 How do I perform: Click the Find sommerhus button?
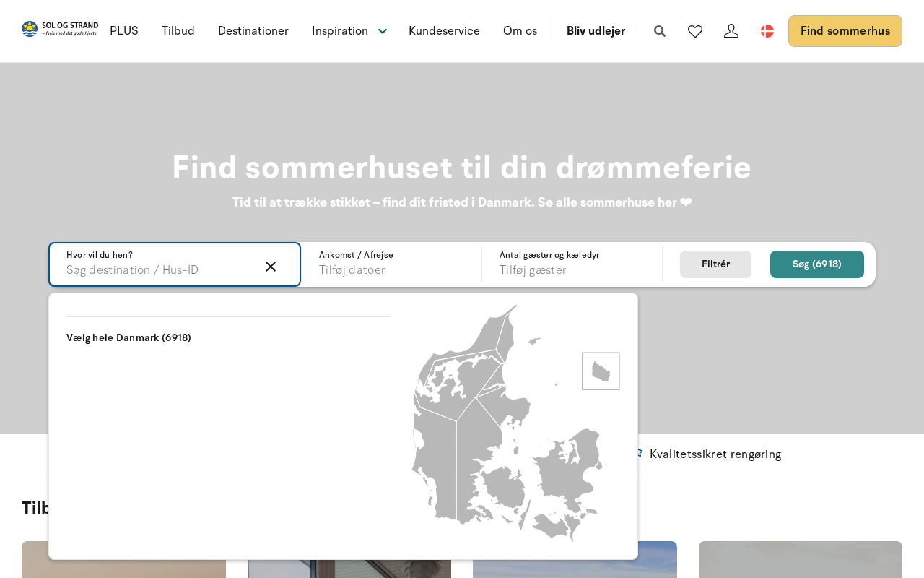[845, 31]
